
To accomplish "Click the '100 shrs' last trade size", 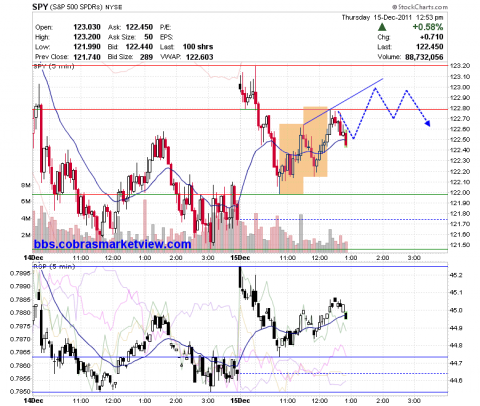I will coord(198,47).
